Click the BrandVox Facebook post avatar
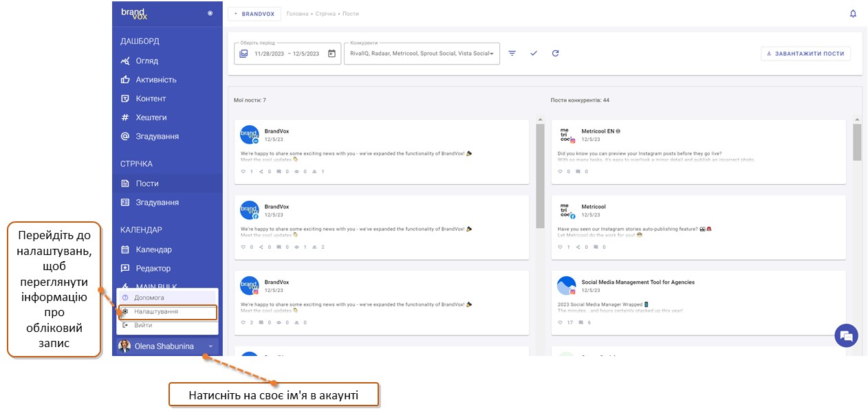Viewport: 868px width, 411px height. pos(250,210)
